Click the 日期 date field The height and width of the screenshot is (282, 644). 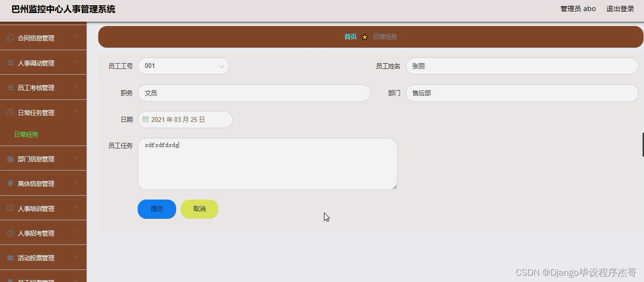point(185,120)
